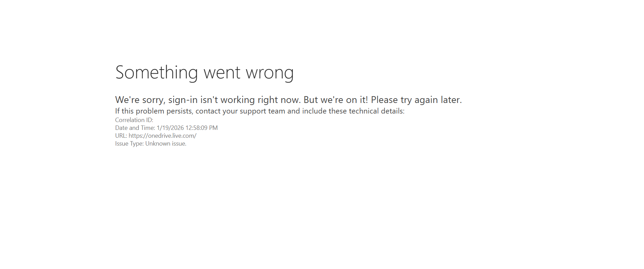Image resolution: width=644 pixels, height=269 pixels.
Task: Click the "Unknown issue." text
Action: click(166, 144)
